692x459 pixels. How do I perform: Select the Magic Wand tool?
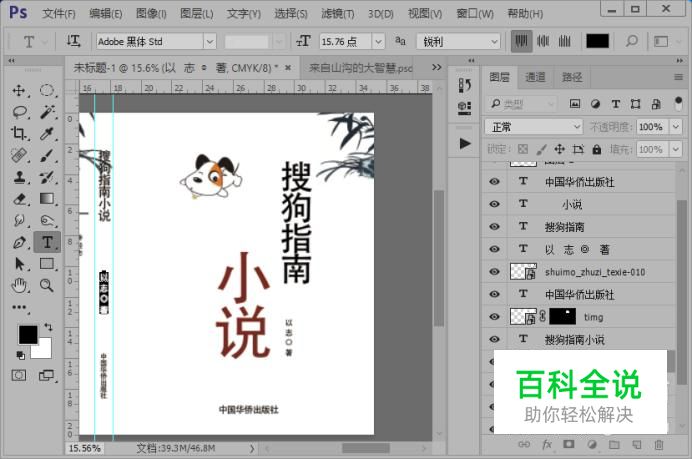click(x=47, y=112)
